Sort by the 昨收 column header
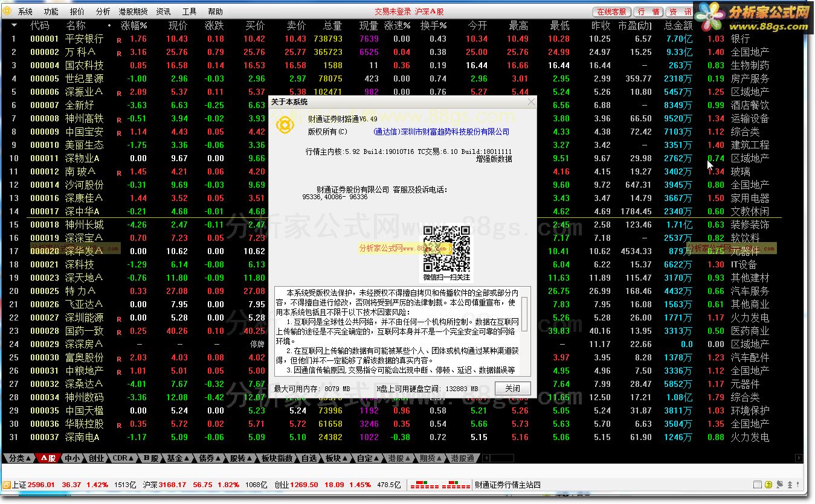 tap(601, 26)
